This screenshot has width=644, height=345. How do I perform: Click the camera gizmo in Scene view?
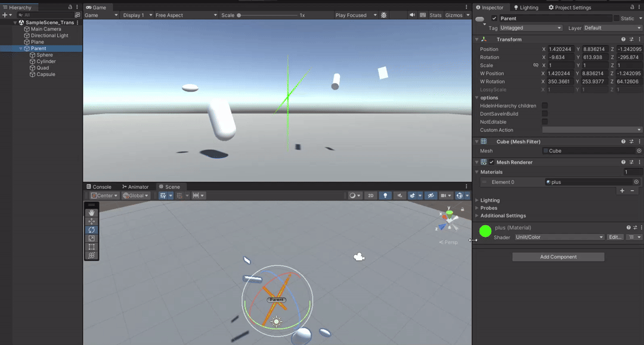click(x=359, y=257)
